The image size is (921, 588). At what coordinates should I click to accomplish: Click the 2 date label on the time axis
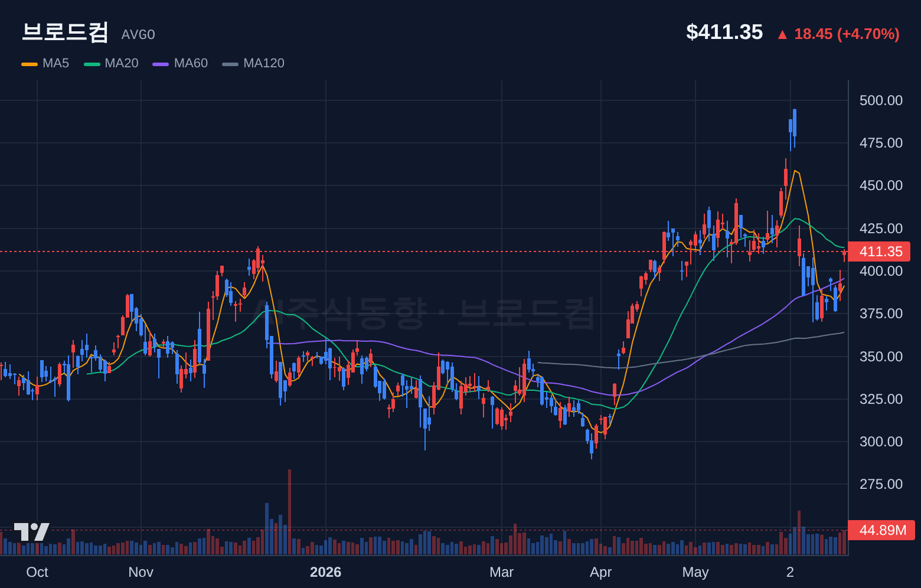[790, 572]
